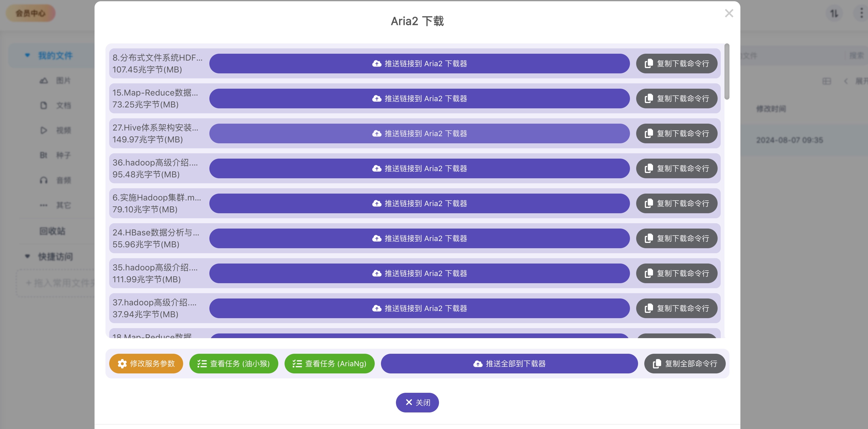
Task: Open the 会员中心 member center
Action: click(30, 13)
